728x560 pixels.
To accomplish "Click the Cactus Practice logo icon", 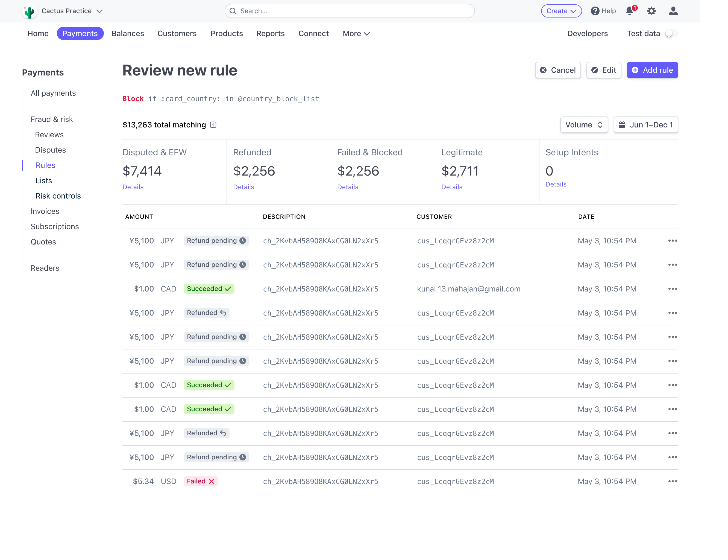I will 29,11.
